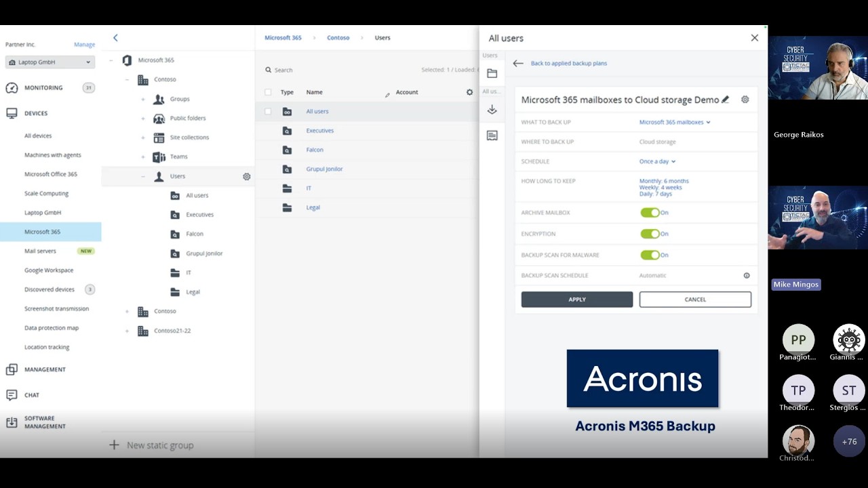
Task: Click New static group
Action: [x=152, y=445]
